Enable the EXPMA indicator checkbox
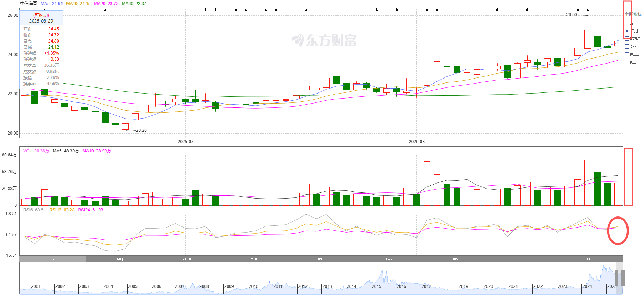Viewport: 644px width, 300px height. pyautogui.click(x=627, y=39)
